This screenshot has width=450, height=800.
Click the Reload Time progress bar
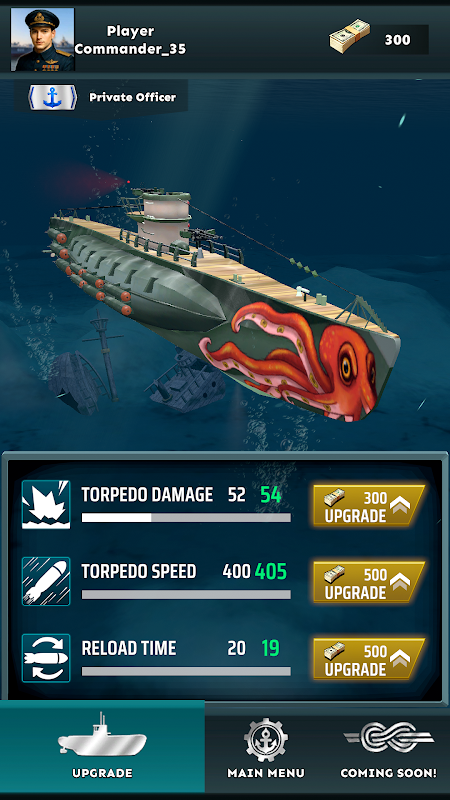pos(186,671)
